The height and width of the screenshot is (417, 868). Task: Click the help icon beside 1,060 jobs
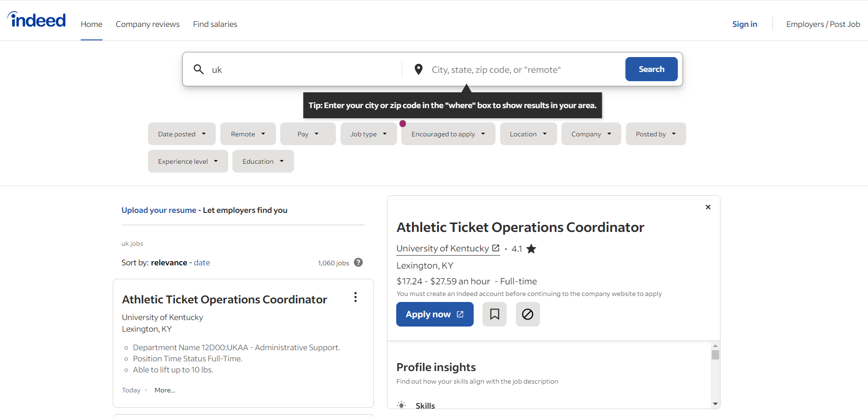tap(358, 263)
